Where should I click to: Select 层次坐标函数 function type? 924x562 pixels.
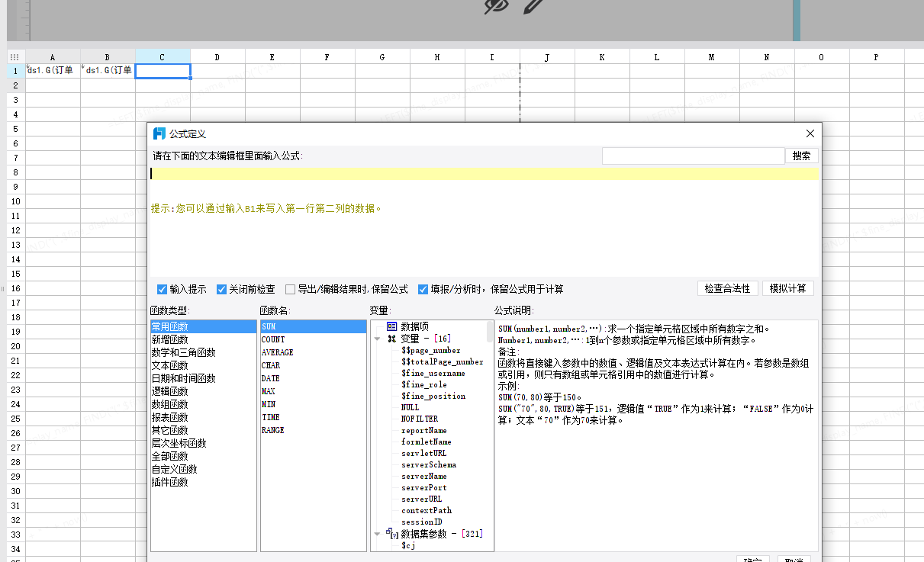click(x=204, y=443)
